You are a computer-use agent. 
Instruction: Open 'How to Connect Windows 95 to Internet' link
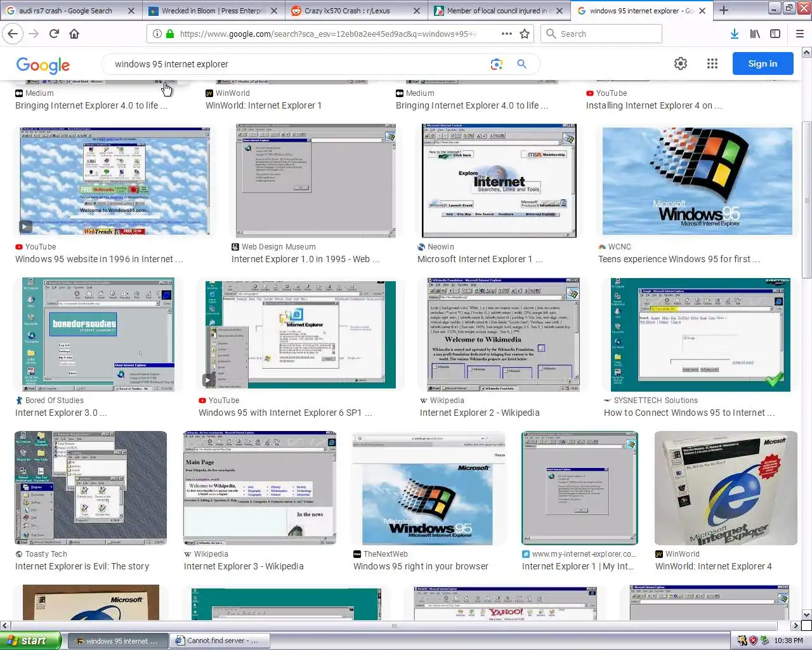pyautogui.click(x=689, y=413)
